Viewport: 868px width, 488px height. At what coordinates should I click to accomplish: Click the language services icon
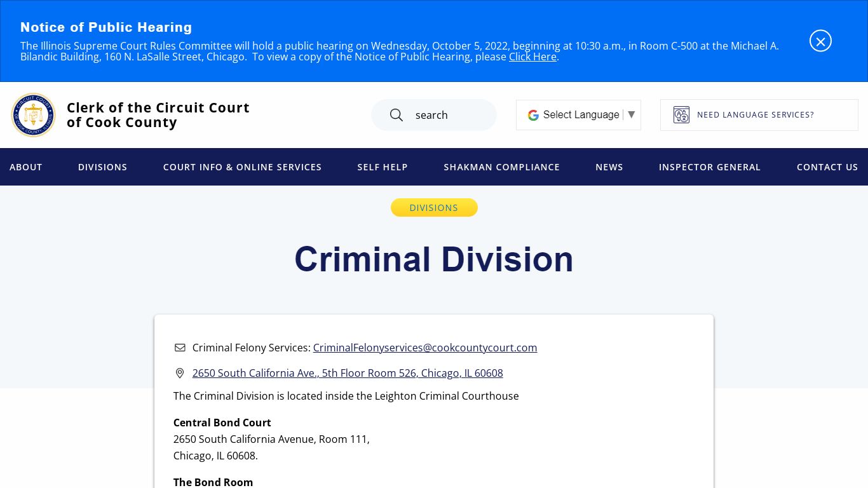[681, 115]
